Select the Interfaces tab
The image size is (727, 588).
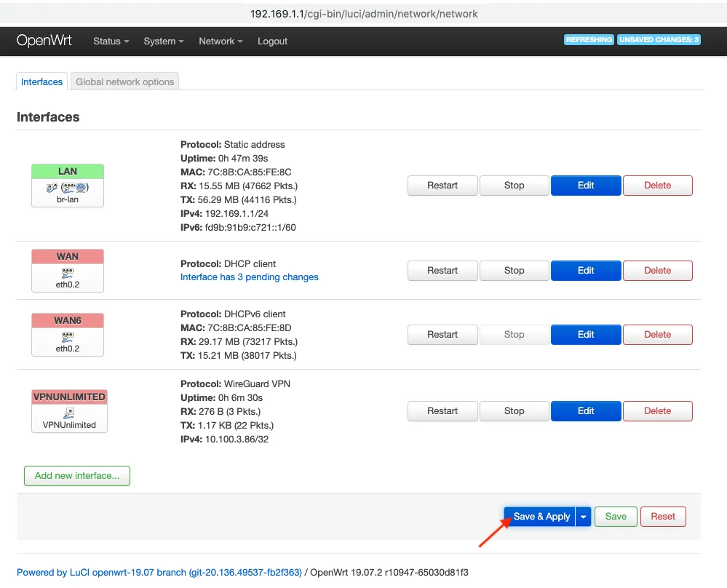click(42, 82)
